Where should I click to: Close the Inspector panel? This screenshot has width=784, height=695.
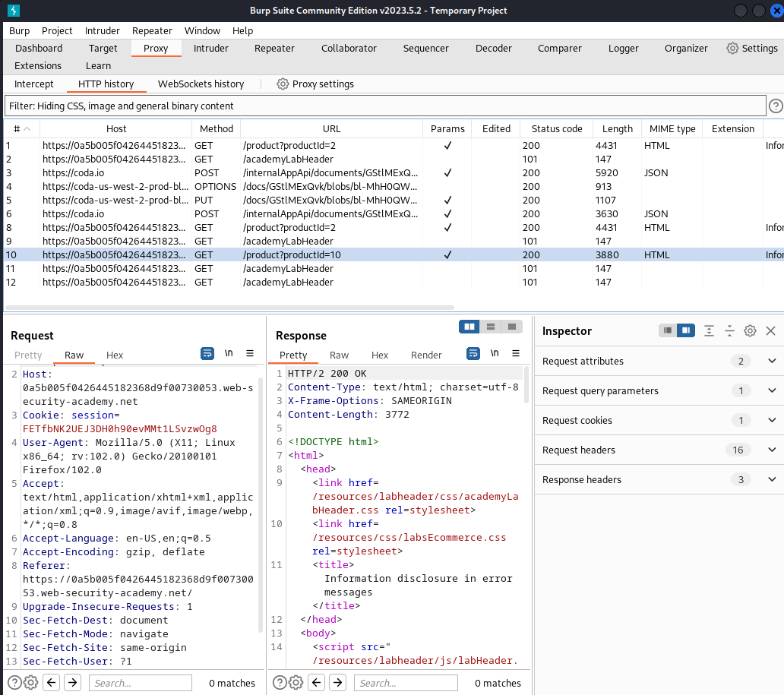pyautogui.click(x=770, y=330)
